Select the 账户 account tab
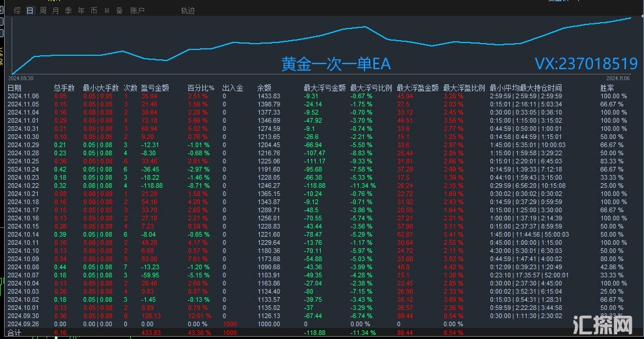644x339 pixels. (x=137, y=10)
